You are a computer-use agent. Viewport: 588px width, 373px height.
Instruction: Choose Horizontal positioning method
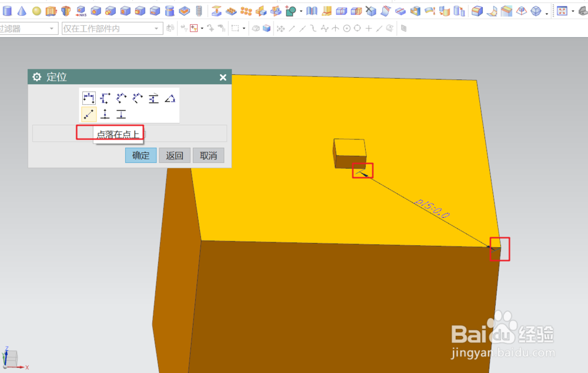[89, 98]
